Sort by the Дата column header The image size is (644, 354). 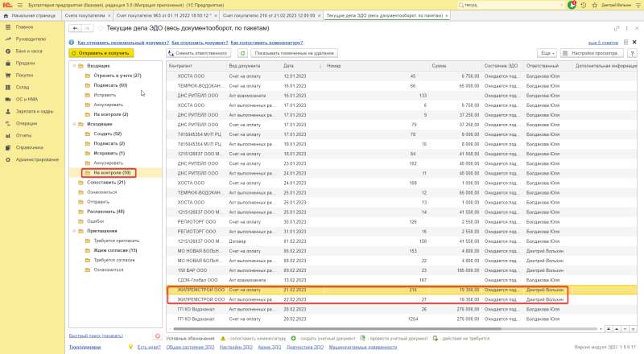click(x=302, y=66)
